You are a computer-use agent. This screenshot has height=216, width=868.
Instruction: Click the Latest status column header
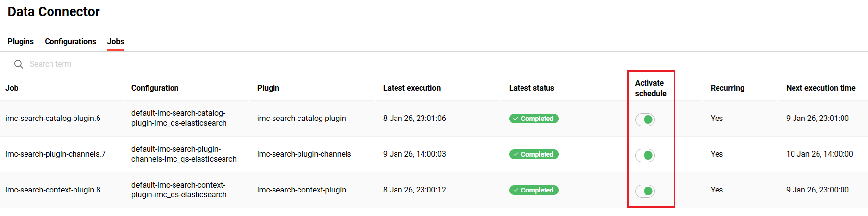pyautogui.click(x=531, y=88)
